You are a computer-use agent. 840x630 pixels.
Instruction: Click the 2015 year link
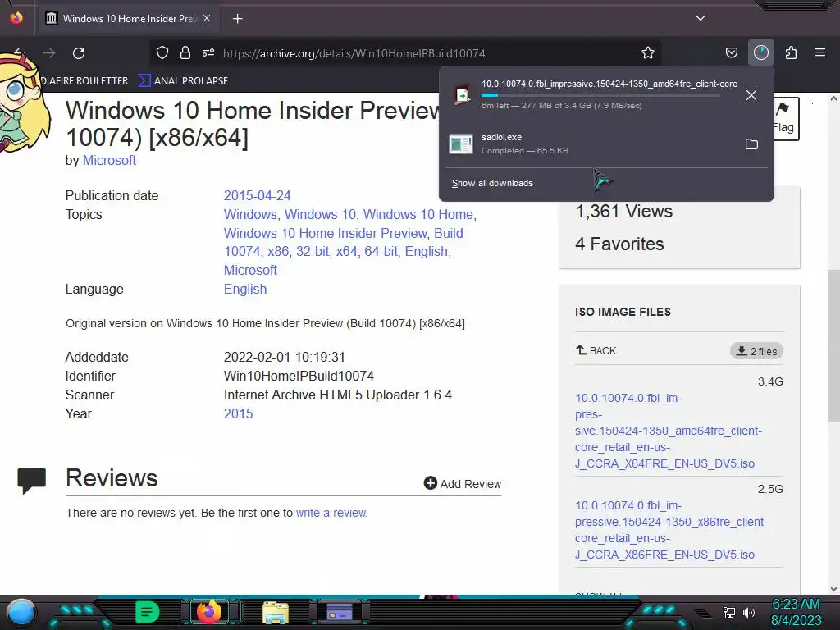(x=239, y=413)
